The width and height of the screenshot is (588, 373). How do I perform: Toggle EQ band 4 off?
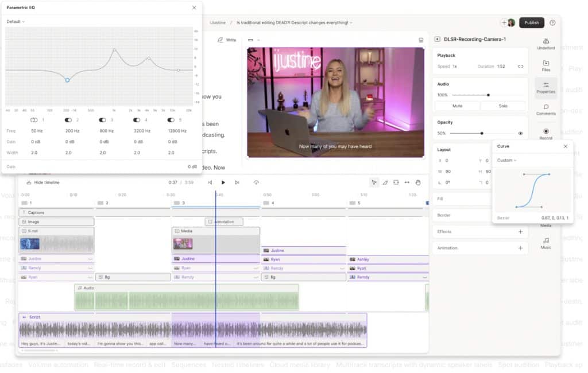pyautogui.click(x=138, y=121)
